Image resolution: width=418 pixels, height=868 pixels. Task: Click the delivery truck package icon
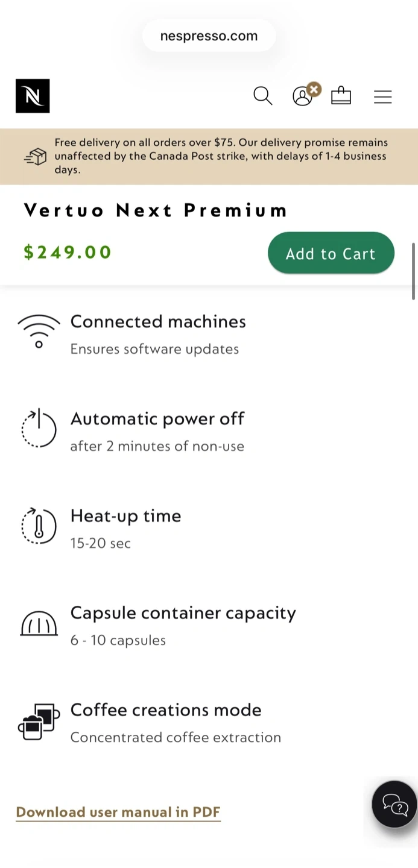[x=36, y=157]
